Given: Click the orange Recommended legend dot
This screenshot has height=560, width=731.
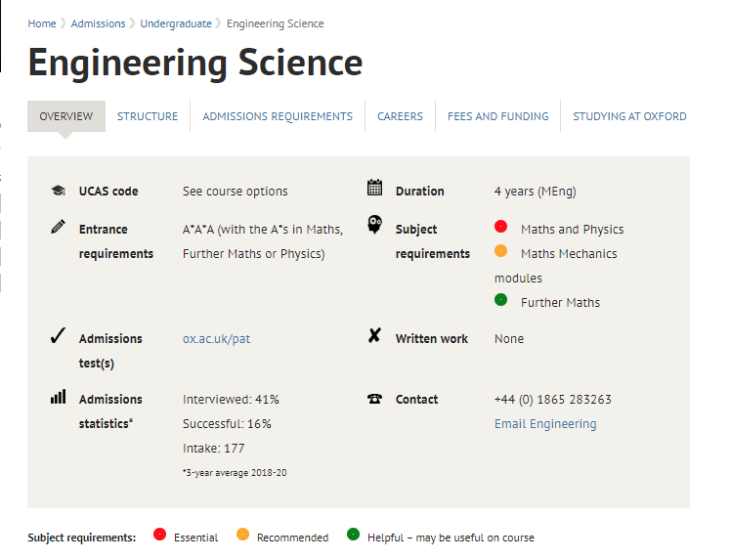Looking at the screenshot, I should point(243,534).
